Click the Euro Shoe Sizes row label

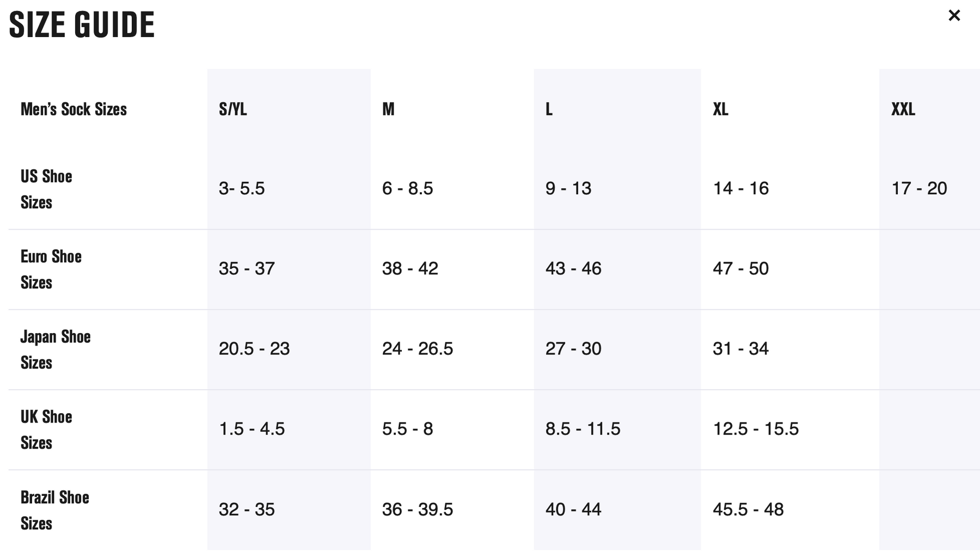[51, 269]
